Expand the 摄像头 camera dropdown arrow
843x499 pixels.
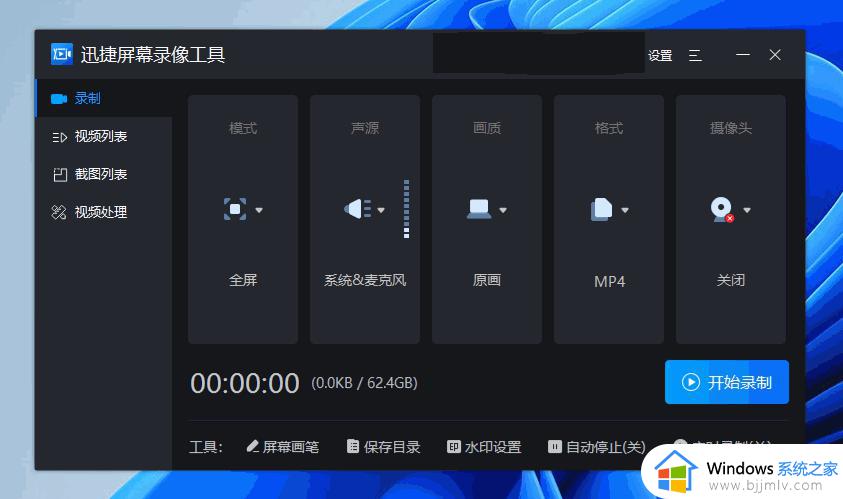tap(747, 210)
